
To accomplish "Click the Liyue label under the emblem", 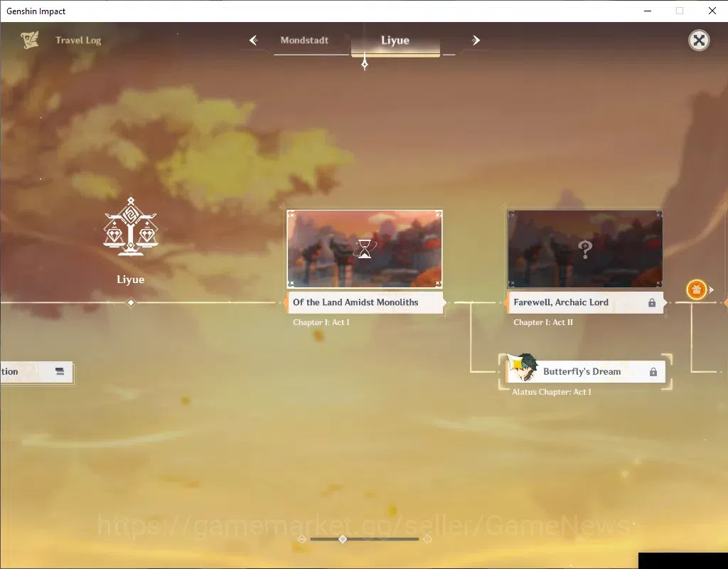I will pos(131,280).
